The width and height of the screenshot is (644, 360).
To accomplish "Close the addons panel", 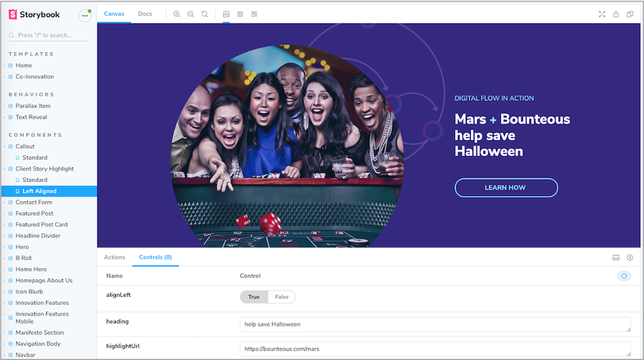I will [630, 257].
